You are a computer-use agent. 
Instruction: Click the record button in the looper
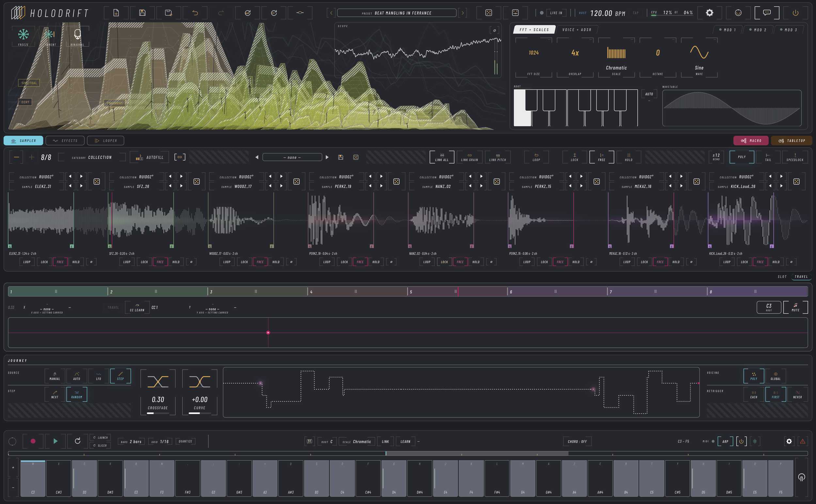coord(33,441)
